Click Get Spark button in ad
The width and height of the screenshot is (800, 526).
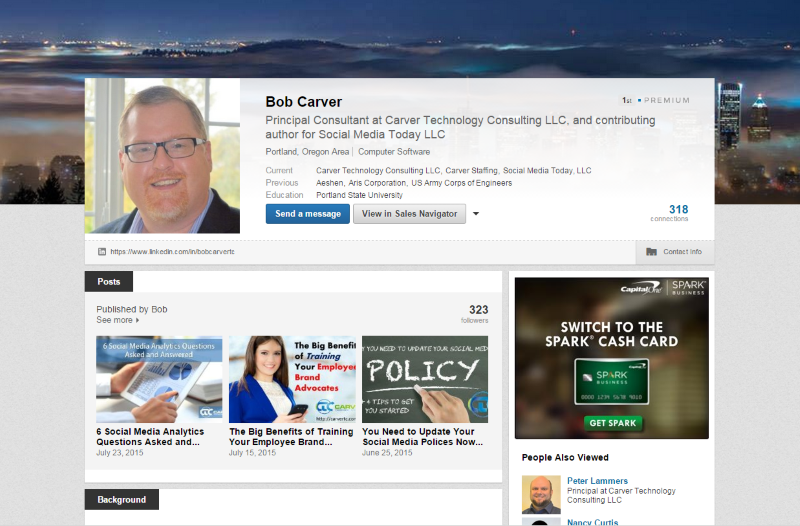(x=613, y=423)
